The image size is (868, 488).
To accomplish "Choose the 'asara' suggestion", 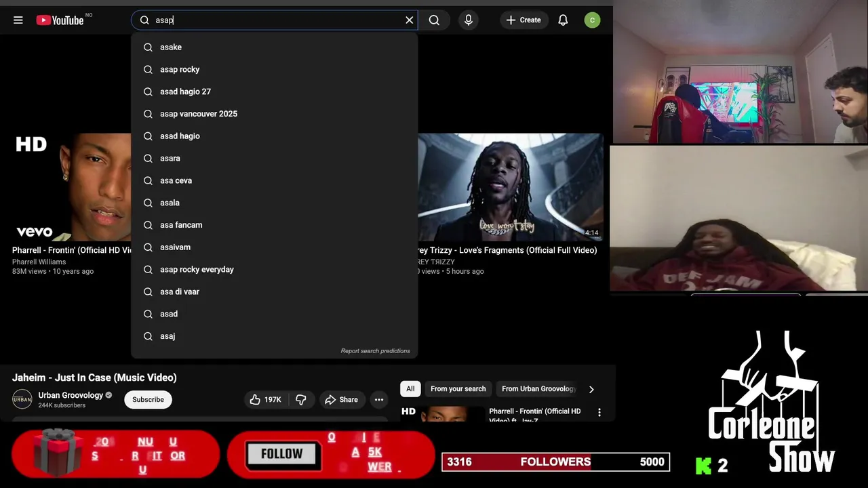I will (275, 159).
